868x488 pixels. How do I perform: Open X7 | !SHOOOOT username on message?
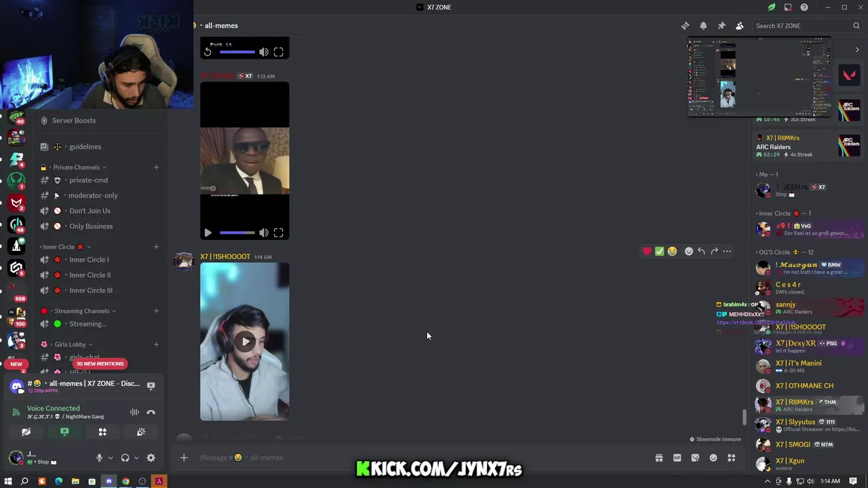[225, 257]
